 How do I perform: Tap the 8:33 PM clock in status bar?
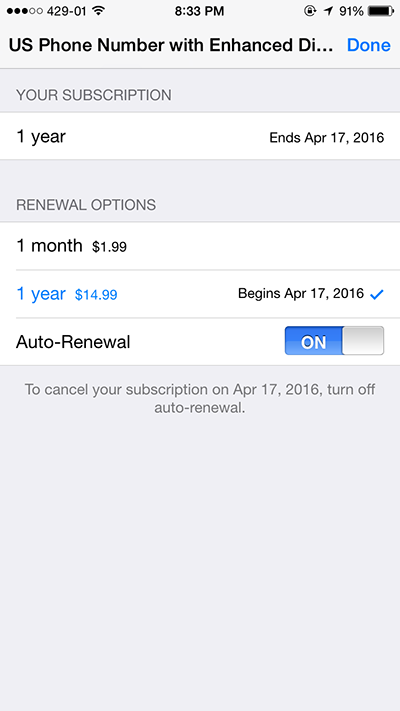click(x=200, y=11)
